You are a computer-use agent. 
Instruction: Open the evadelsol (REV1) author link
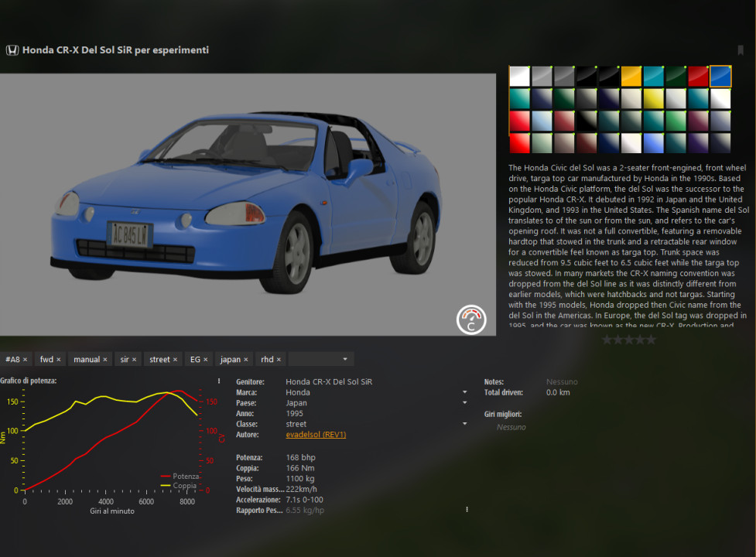316,435
